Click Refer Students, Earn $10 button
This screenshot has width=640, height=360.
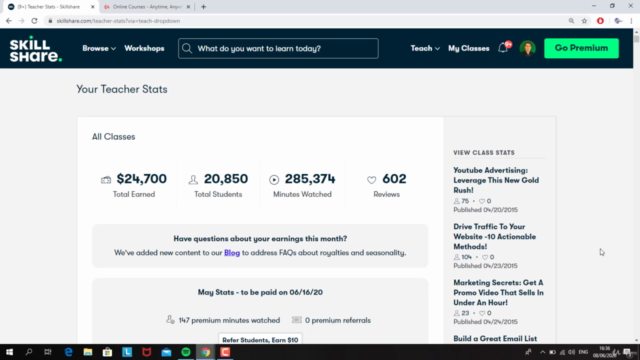point(260,339)
